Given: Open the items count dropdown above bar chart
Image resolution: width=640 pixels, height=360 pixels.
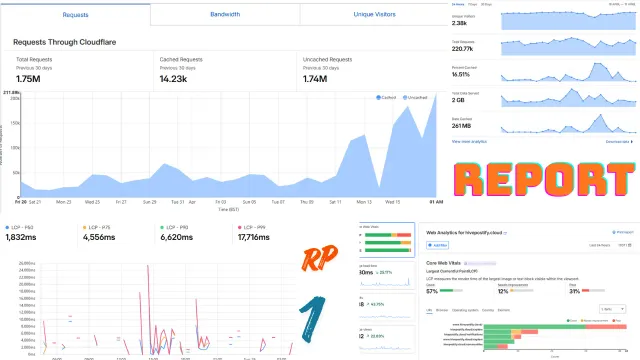Looking at the screenshot, I should pyautogui.click(x=612, y=309).
